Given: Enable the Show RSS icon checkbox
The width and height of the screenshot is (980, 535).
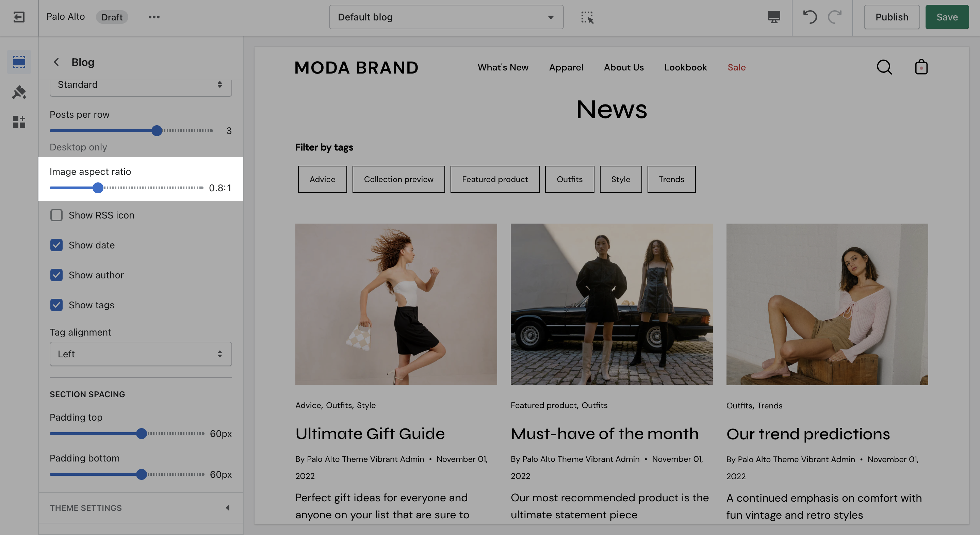Looking at the screenshot, I should (x=56, y=215).
